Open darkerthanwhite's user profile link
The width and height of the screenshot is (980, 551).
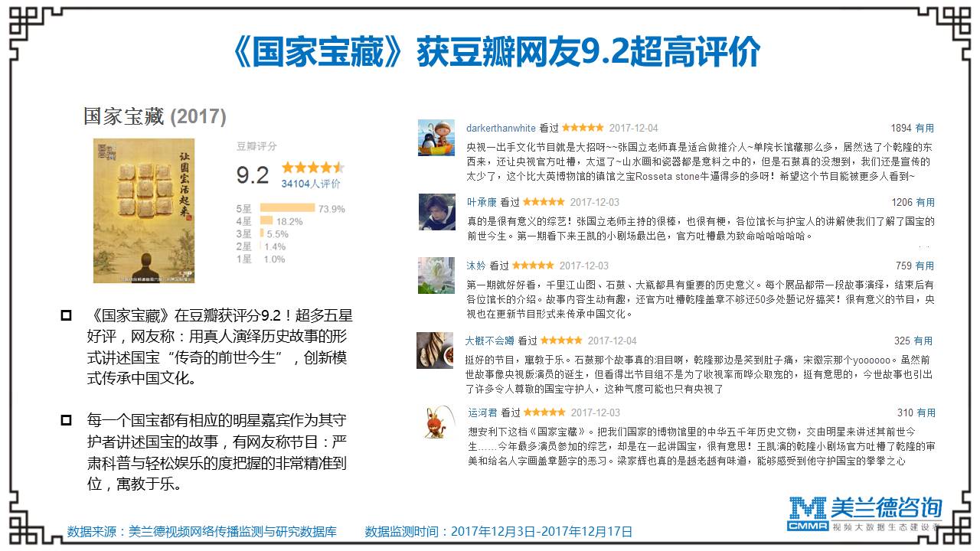pos(501,128)
